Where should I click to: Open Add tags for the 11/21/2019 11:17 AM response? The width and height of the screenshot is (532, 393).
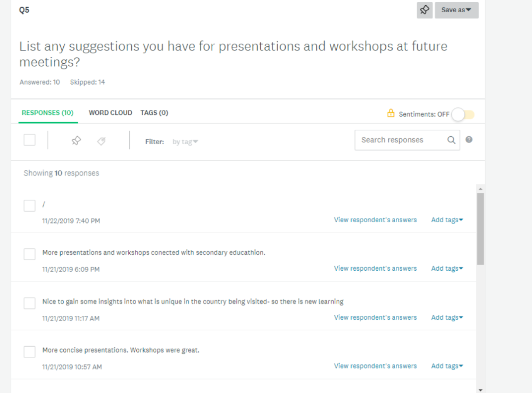click(x=447, y=317)
